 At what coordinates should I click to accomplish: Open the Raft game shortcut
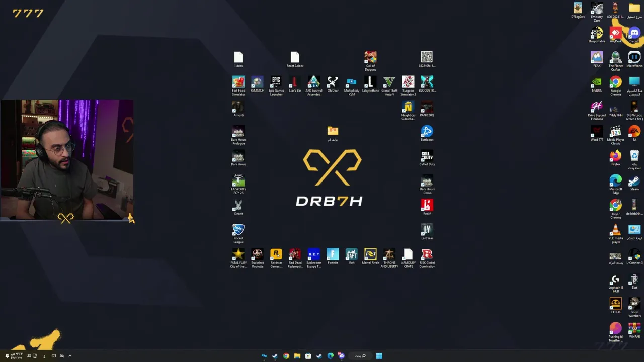point(352,256)
